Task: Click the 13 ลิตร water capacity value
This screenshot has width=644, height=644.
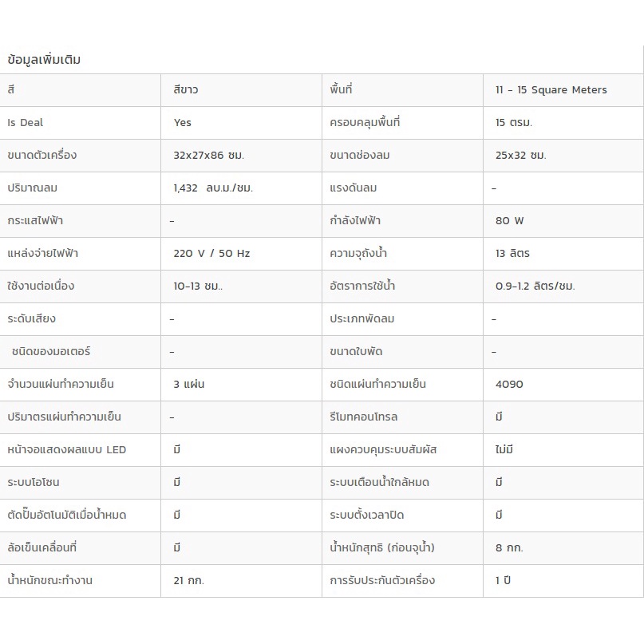Action: [x=512, y=254]
